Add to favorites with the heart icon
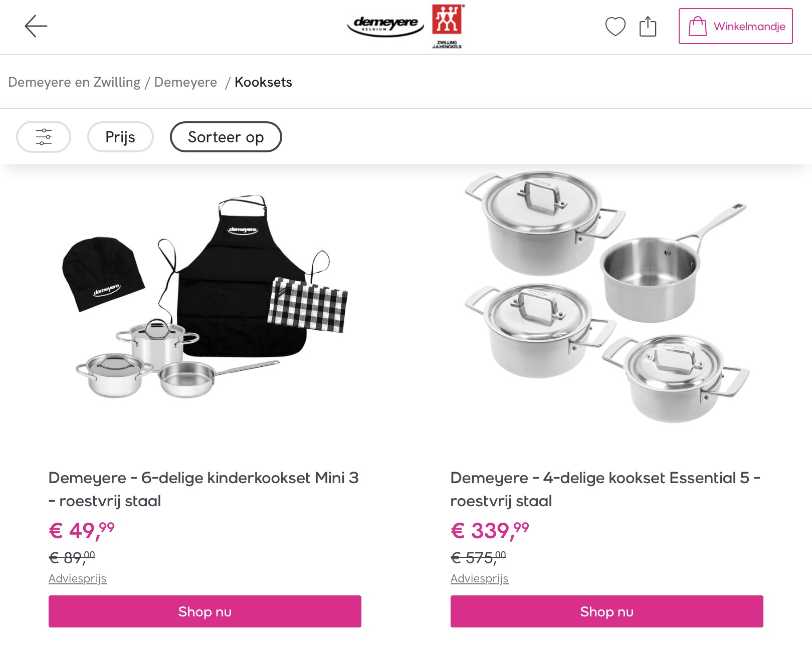 tap(615, 27)
